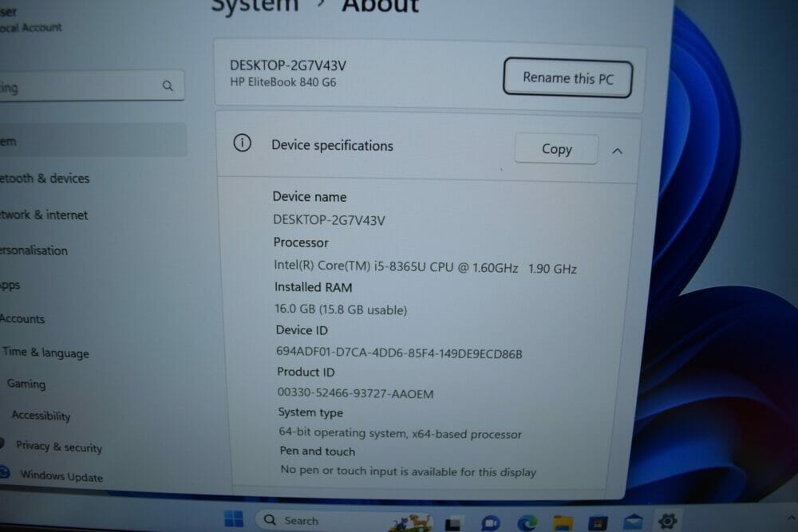
Task: Open Bluetooth & devices settings
Action: tap(45, 178)
